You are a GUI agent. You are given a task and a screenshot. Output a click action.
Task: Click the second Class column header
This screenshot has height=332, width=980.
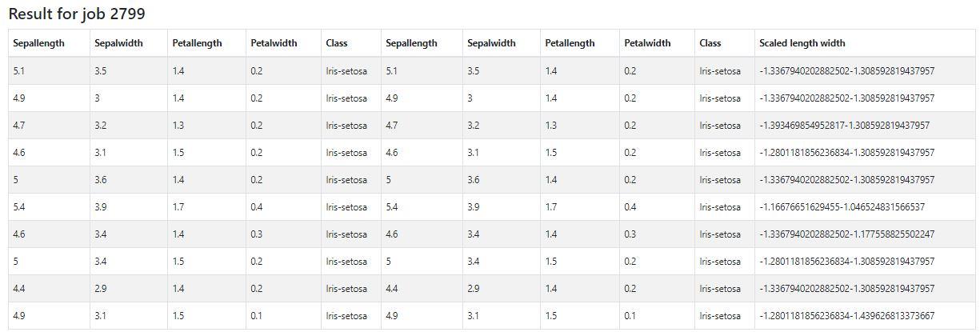coord(710,43)
